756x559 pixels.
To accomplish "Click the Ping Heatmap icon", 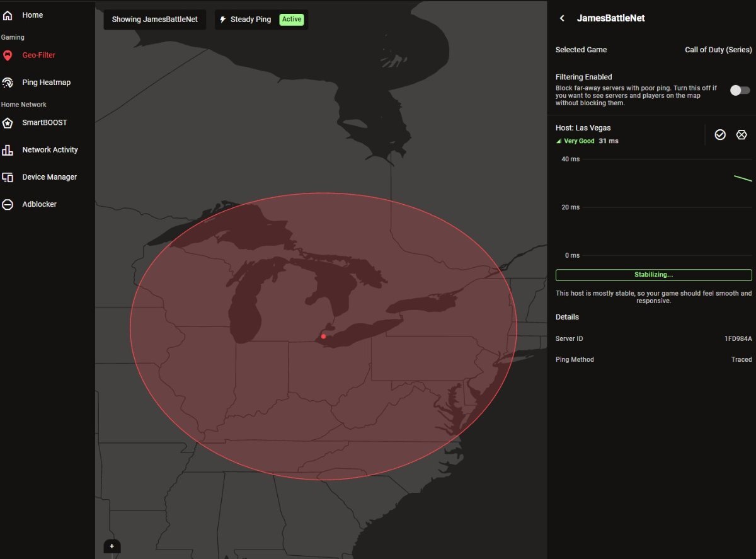I will pos(8,83).
